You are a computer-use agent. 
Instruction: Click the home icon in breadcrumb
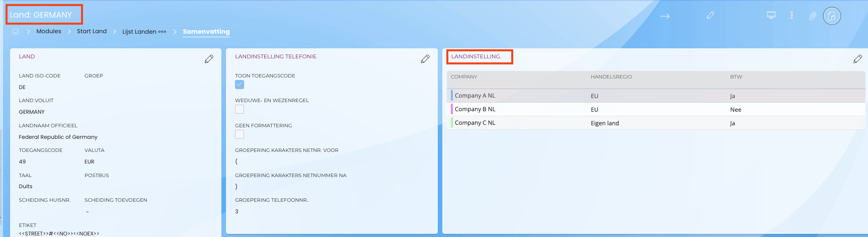pyautogui.click(x=16, y=31)
